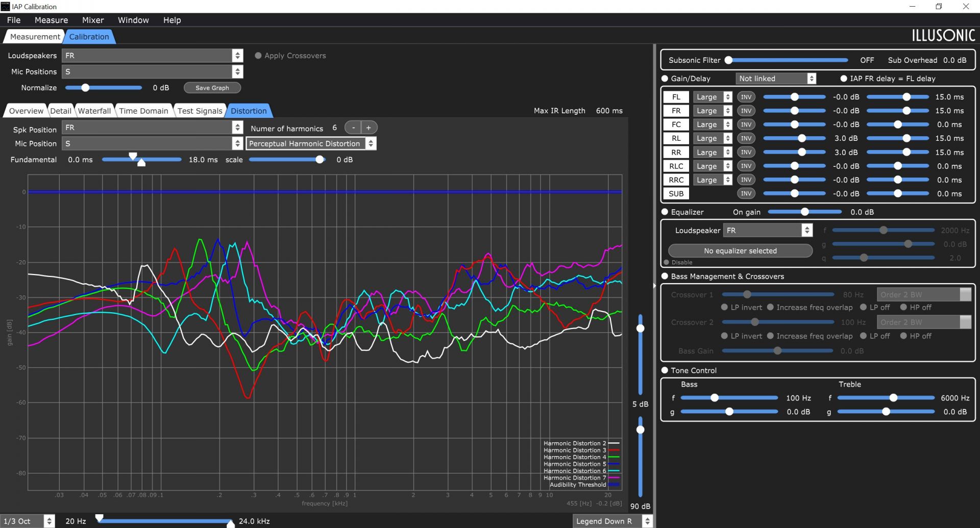Click the INV button for FC channel
980x528 pixels.
tap(746, 124)
